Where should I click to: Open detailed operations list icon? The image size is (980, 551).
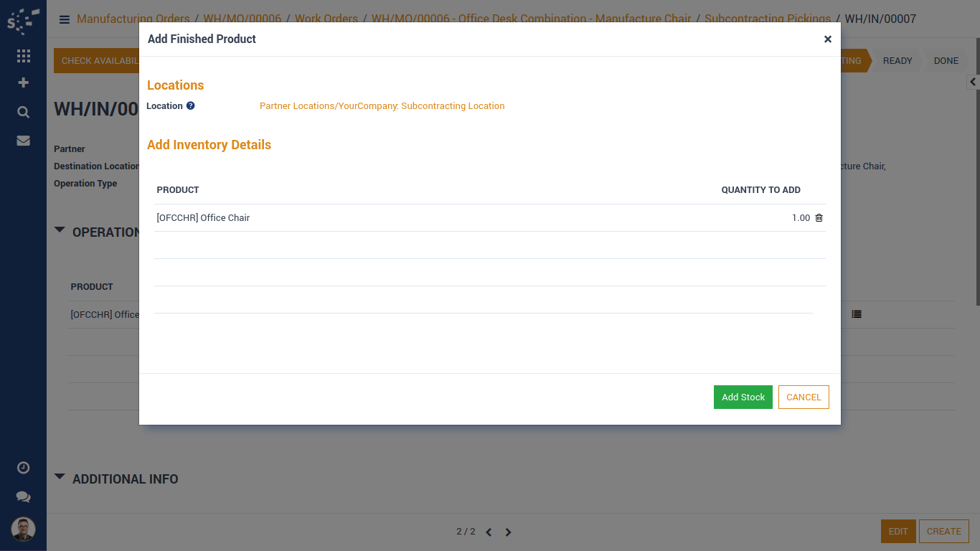pos(857,314)
